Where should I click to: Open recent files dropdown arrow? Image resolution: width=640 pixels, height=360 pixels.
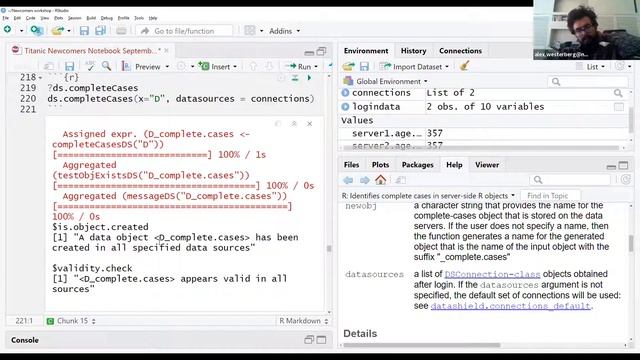[69, 31]
